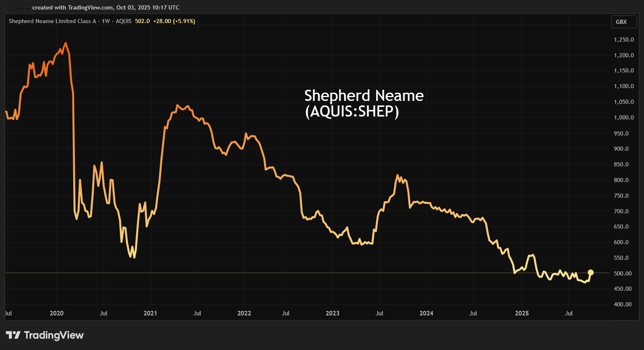Select the Shepherd Neame (AQUIS:SHEP) text annotation
Viewport: 644px width, 350px height.
coord(364,103)
